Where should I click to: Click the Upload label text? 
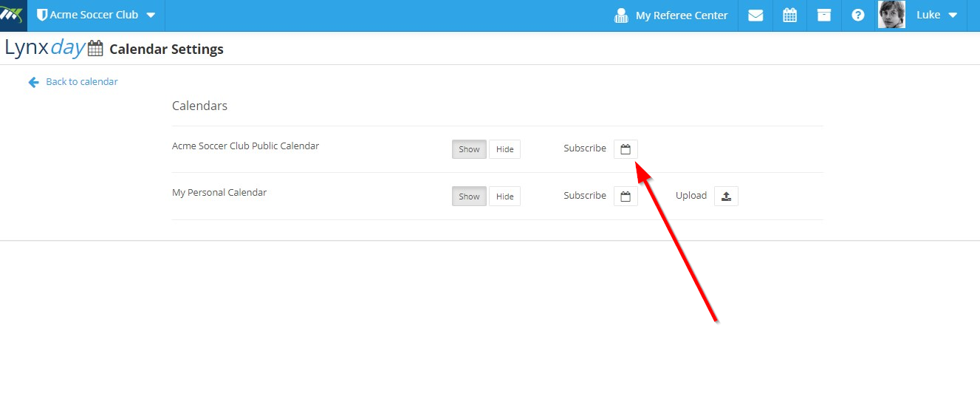(x=691, y=196)
